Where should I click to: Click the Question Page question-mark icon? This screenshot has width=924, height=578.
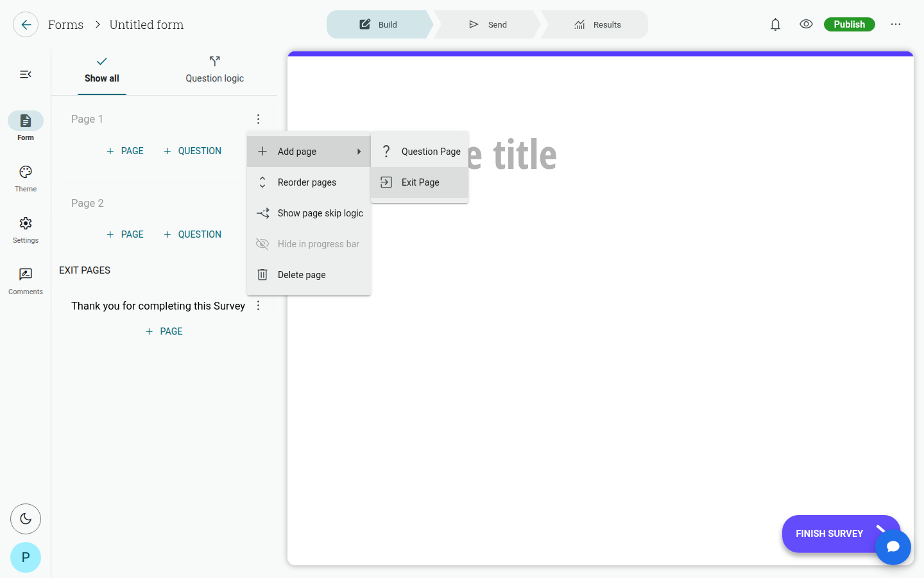[386, 152]
